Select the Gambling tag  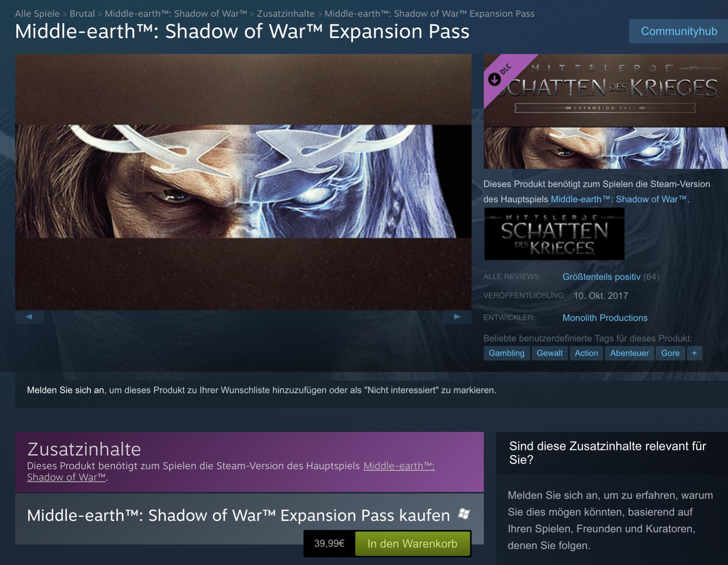[x=507, y=353]
